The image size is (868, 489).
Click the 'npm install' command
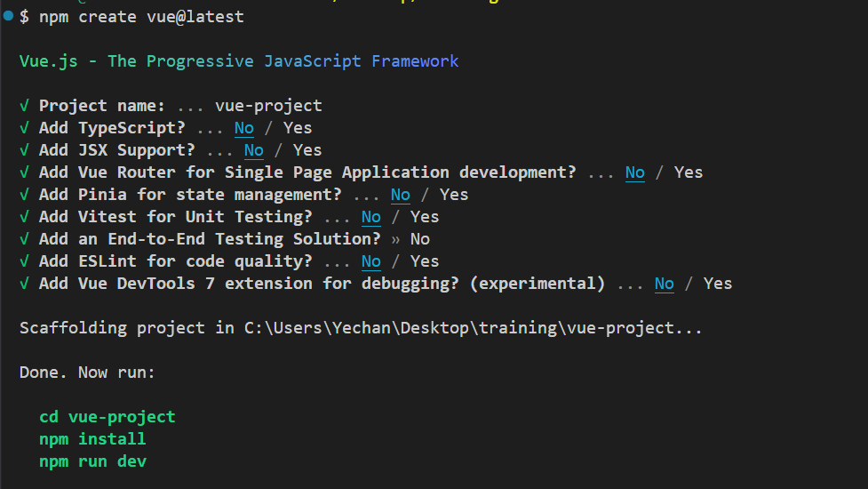click(92, 438)
